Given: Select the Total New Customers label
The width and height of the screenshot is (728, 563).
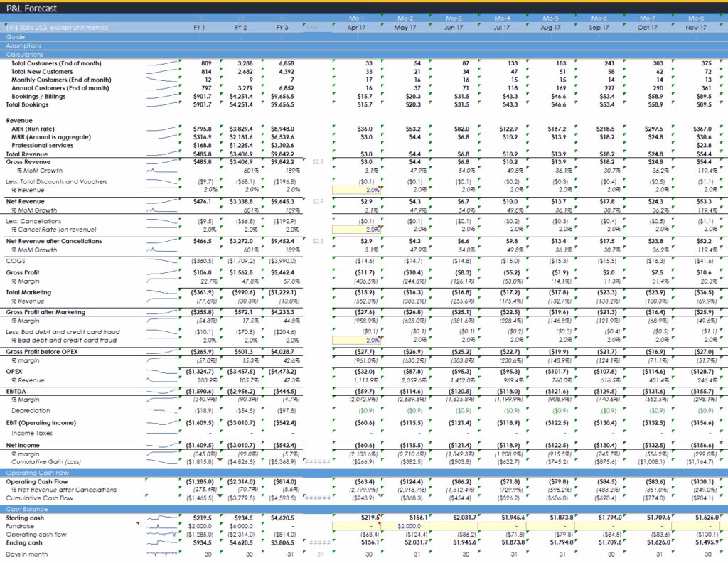Looking at the screenshot, I should [42, 72].
